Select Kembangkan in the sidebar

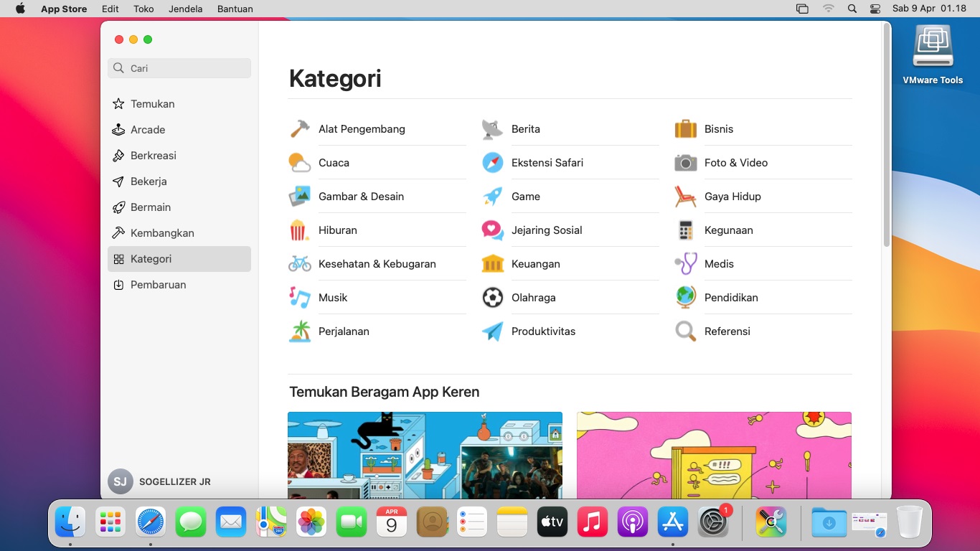point(179,233)
